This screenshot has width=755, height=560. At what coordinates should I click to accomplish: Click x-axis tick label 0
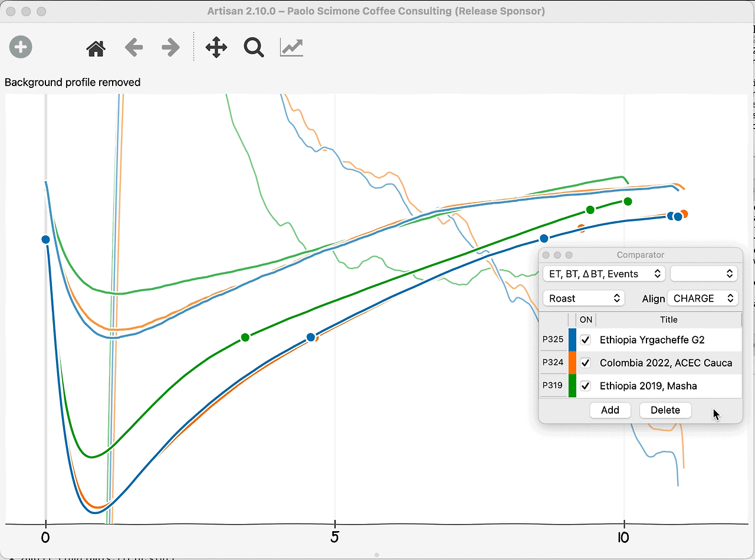45,538
